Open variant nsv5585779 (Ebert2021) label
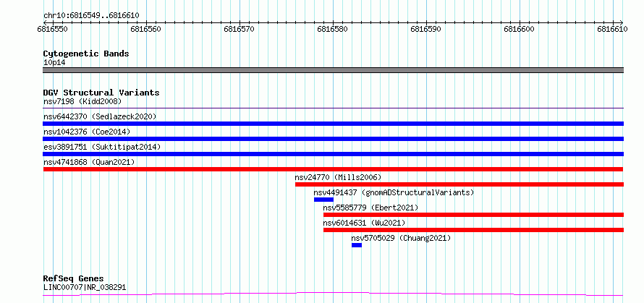The height and width of the screenshot is (303, 644). coord(370,208)
